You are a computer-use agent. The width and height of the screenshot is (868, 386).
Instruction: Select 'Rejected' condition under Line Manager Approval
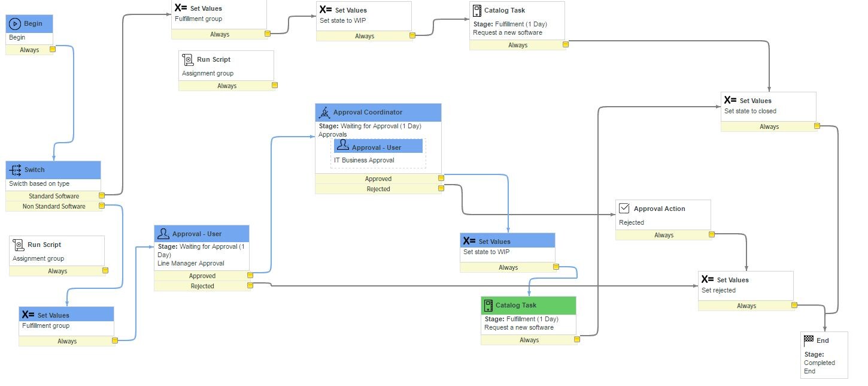click(202, 286)
